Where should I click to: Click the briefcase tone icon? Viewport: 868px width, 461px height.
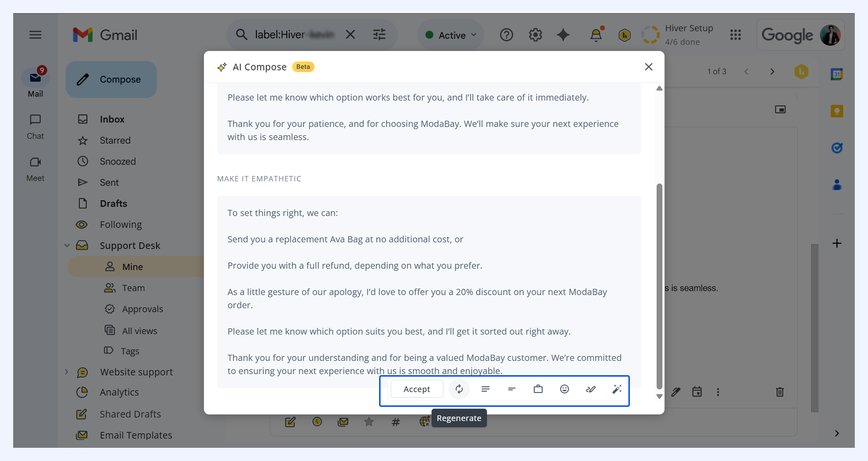[538, 389]
